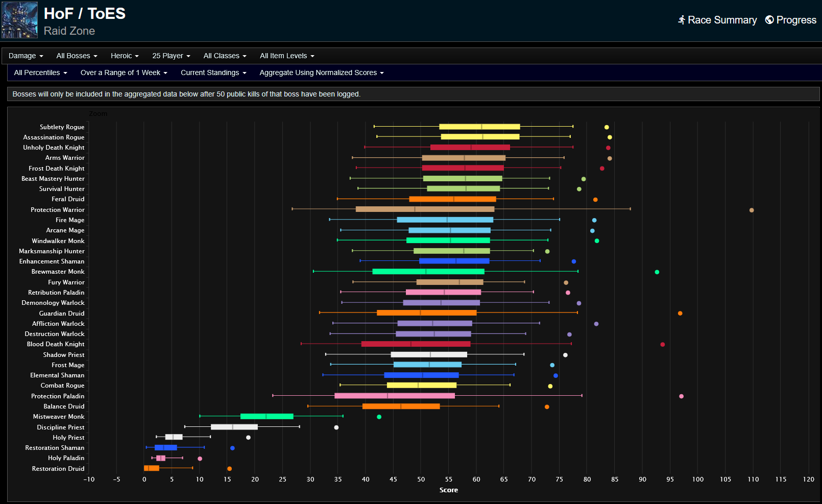The width and height of the screenshot is (822, 504).
Task: Open the Current Standings dropdown
Action: [x=213, y=73]
